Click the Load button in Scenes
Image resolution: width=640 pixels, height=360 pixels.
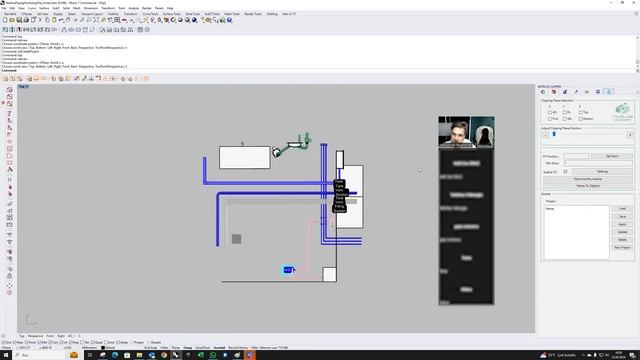[622, 209]
